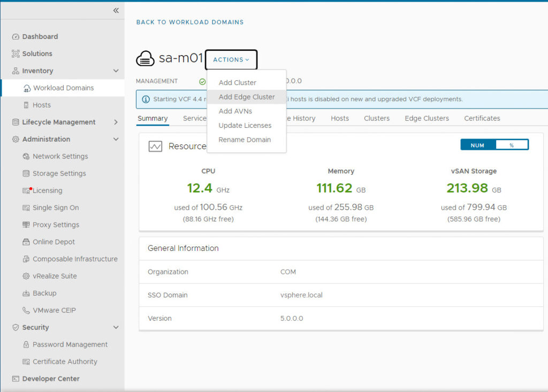The height and width of the screenshot is (392, 548).
Task: Click the Lifecycle Management icon
Action: 16,122
